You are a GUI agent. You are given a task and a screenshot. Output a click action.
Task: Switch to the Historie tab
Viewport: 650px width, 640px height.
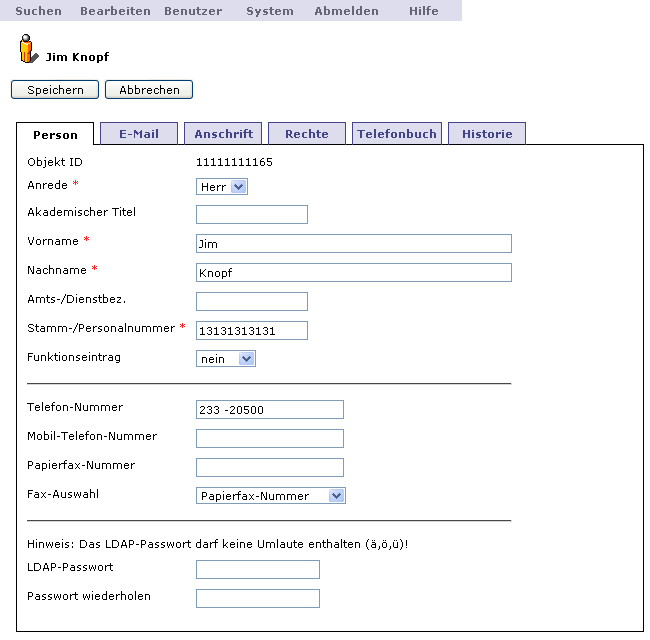[487, 133]
